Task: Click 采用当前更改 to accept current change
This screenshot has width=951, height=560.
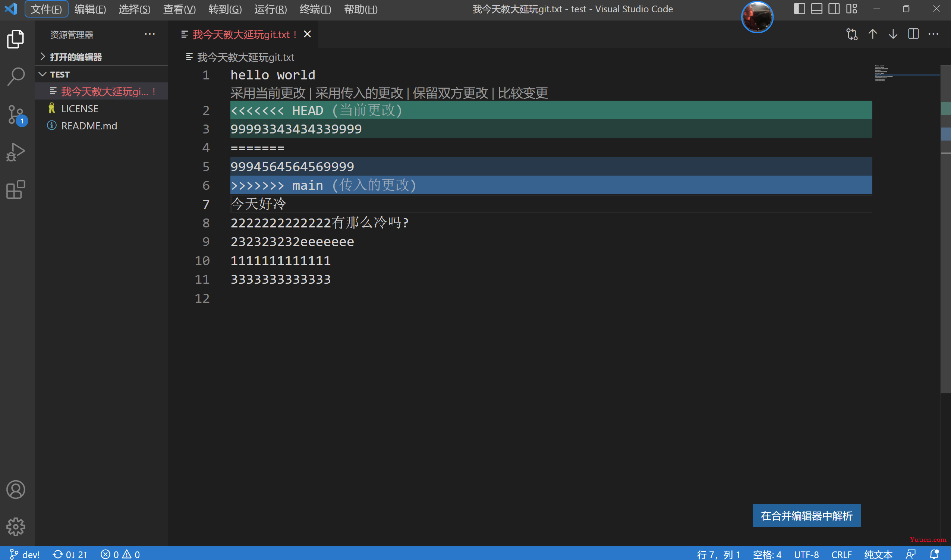Action: pyautogui.click(x=268, y=93)
